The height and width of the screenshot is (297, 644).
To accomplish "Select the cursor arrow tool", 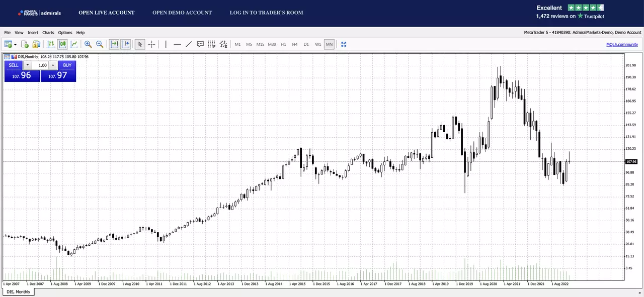I will click(140, 44).
